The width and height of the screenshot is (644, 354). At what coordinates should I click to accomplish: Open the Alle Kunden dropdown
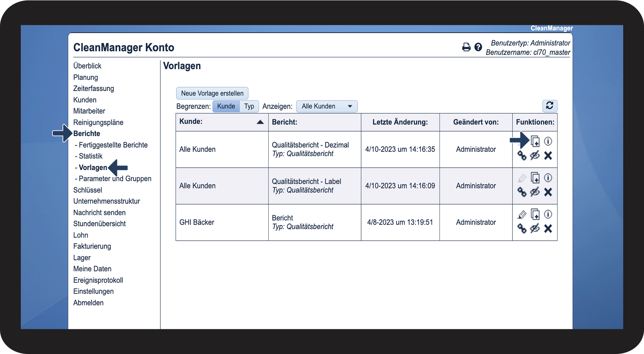pos(327,106)
